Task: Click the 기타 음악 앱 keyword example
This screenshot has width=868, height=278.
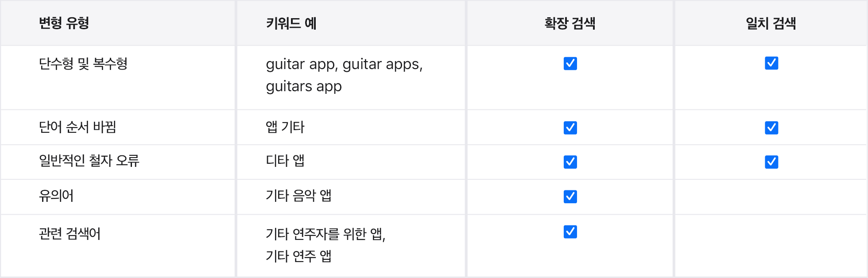Action: coord(298,196)
